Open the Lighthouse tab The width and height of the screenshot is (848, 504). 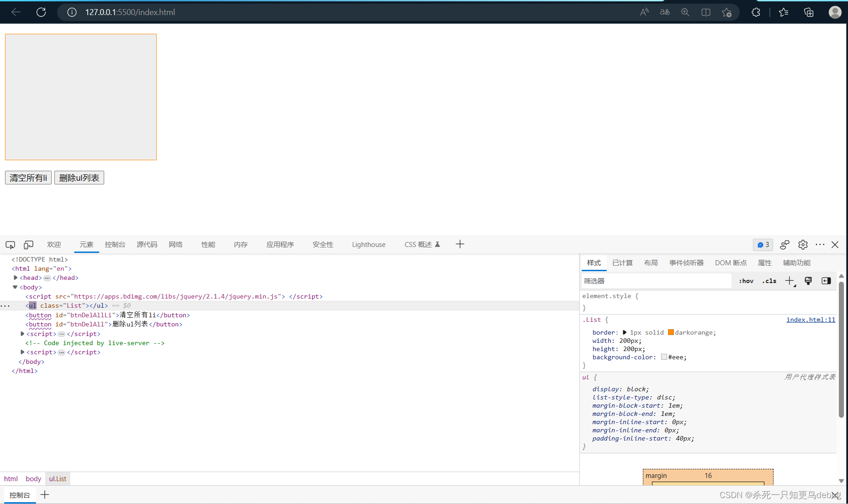point(369,245)
